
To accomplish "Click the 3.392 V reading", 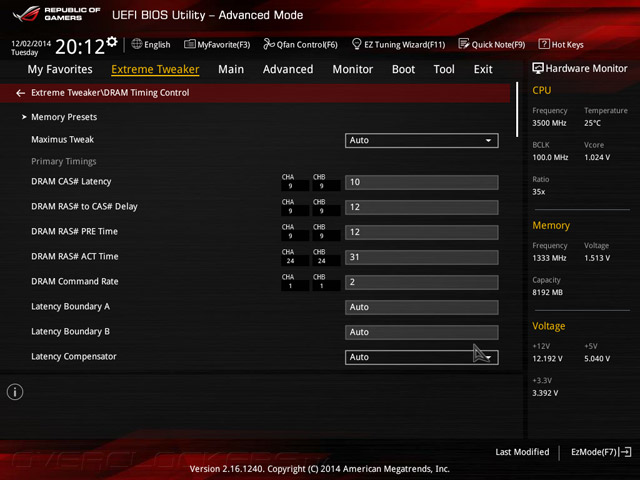I will point(545,393).
